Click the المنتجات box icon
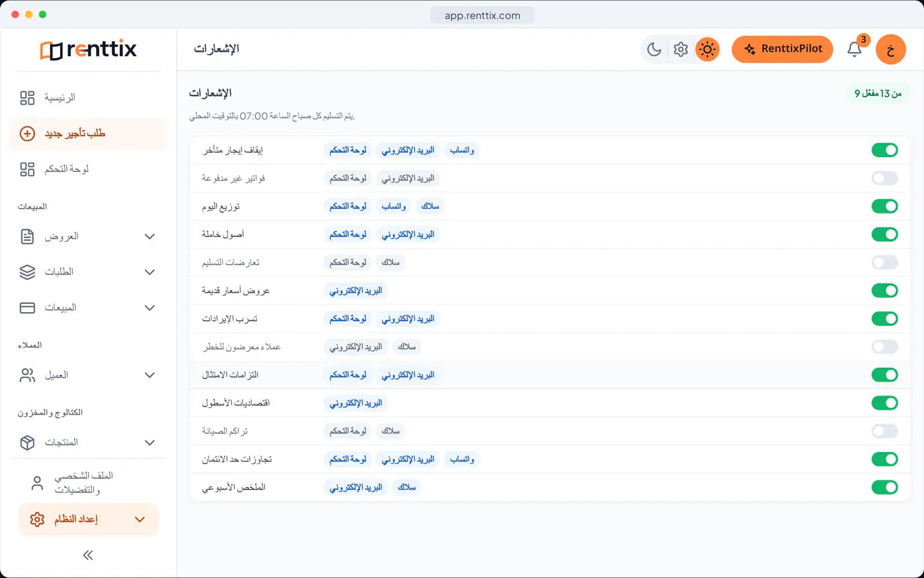This screenshot has height=578, width=924. click(27, 442)
